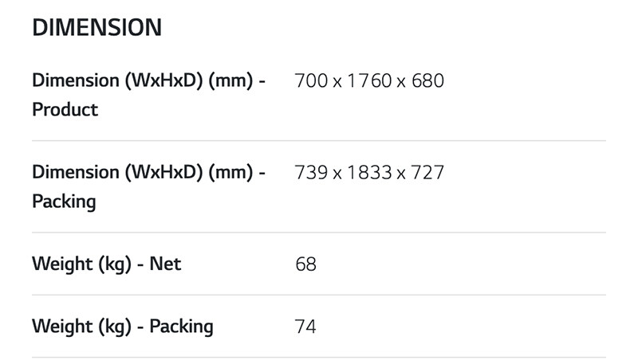
Task: Click the number 700 in product dimensions
Action: [313, 80]
